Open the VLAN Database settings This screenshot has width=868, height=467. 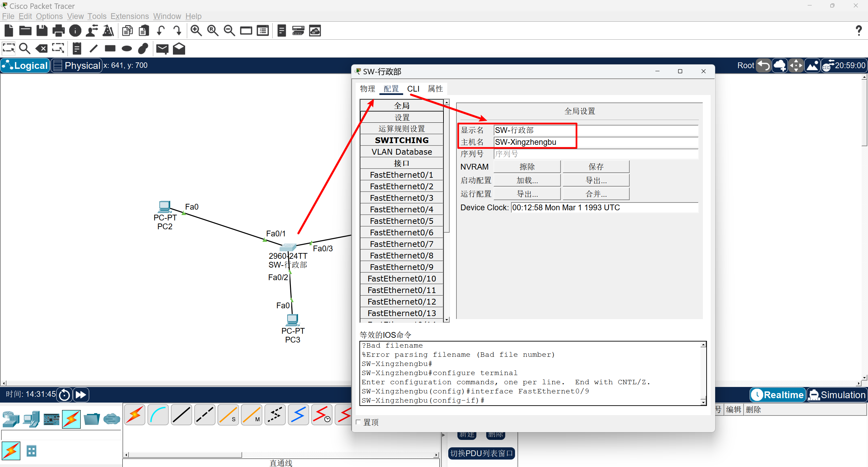click(402, 152)
